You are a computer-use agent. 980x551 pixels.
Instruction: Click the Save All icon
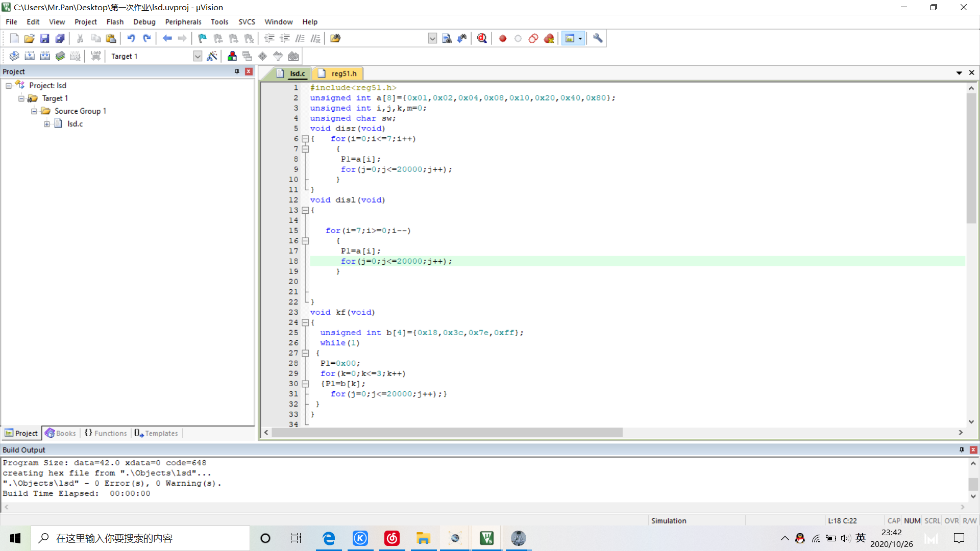tap(60, 38)
